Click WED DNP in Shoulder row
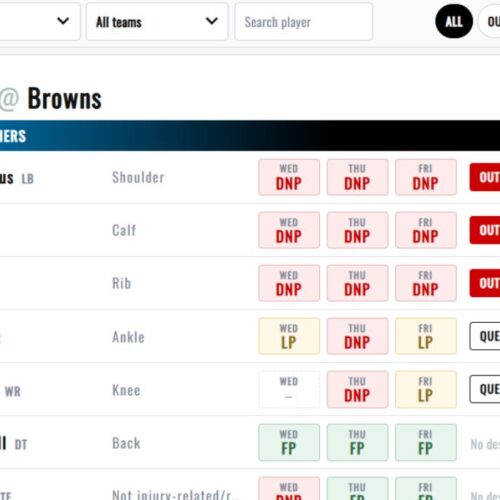 (x=289, y=177)
